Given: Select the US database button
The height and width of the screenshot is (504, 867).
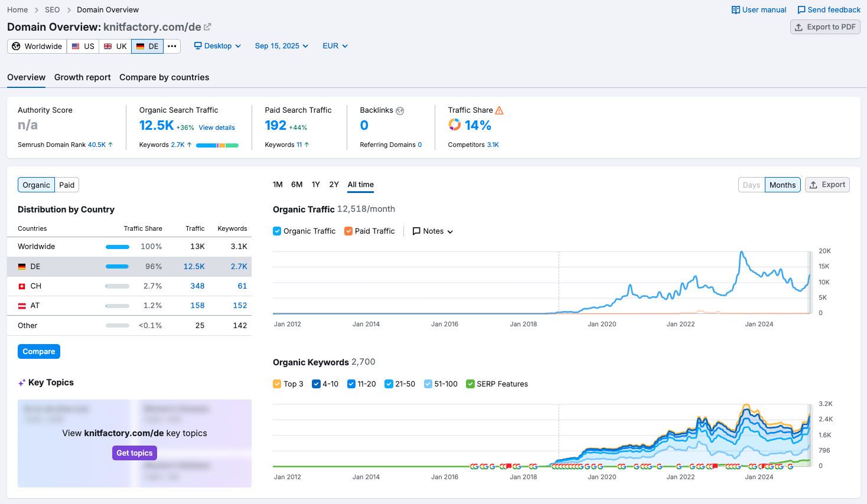Looking at the screenshot, I should 83,46.
